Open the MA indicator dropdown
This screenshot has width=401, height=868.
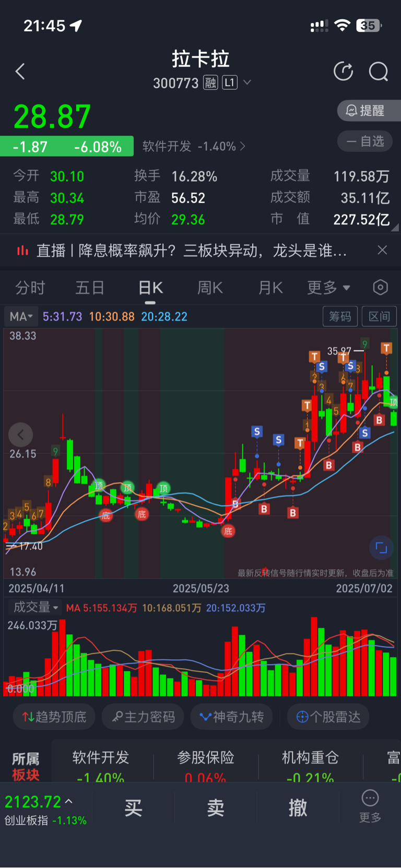(x=21, y=316)
